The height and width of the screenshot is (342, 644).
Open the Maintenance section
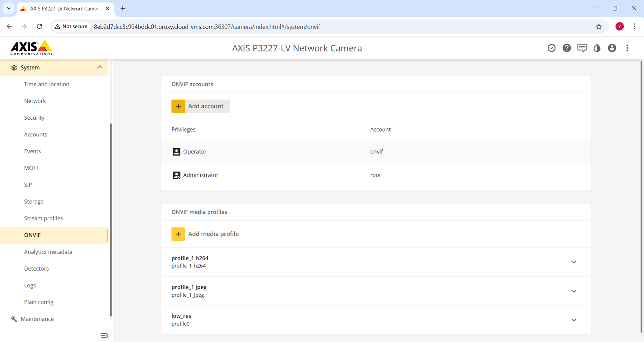tap(37, 319)
